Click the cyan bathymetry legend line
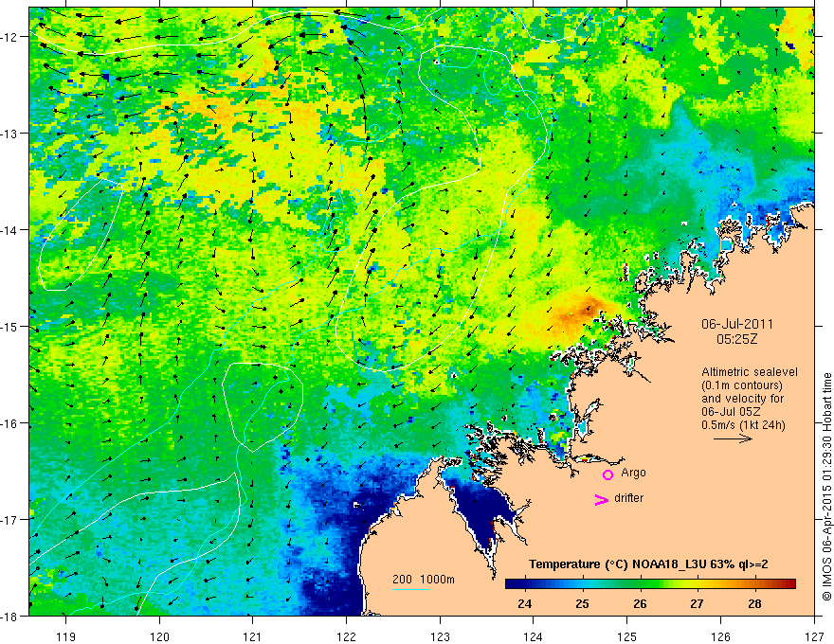Screen dimensions: 834x644 click(x=411, y=589)
